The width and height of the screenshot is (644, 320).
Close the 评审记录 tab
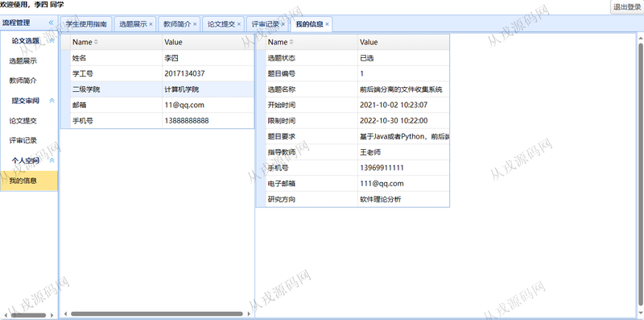tap(283, 24)
